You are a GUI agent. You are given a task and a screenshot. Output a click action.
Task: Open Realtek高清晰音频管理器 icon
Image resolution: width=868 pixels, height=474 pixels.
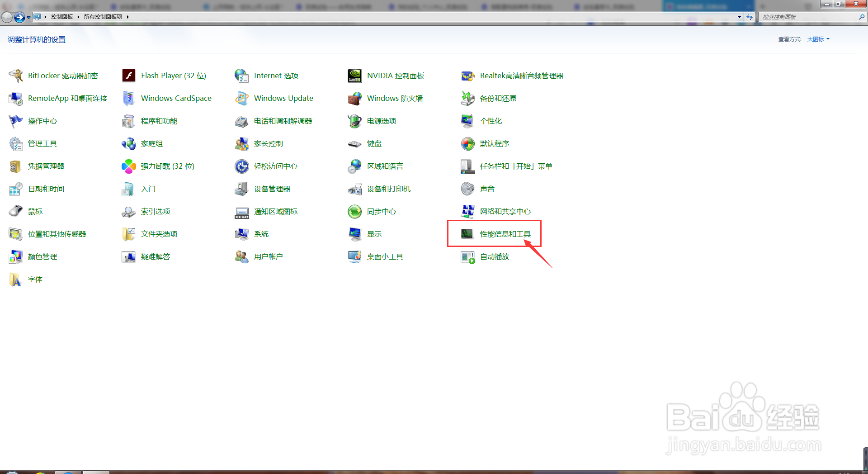[x=468, y=76]
